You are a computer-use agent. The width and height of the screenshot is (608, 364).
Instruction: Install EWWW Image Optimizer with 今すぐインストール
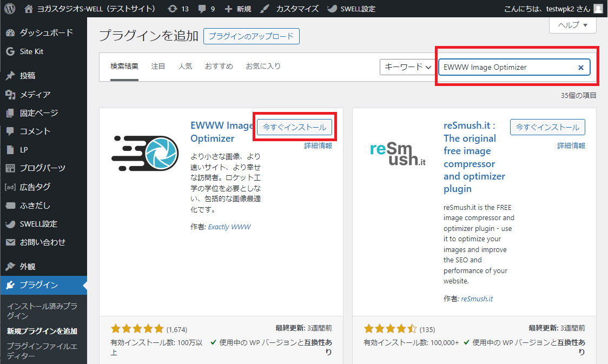(x=294, y=127)
